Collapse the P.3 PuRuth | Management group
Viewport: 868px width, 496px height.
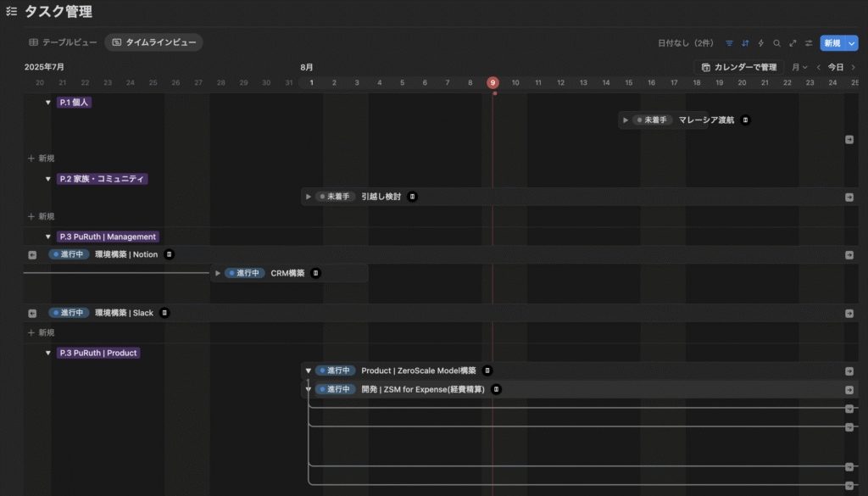click(x=48, y=237)
